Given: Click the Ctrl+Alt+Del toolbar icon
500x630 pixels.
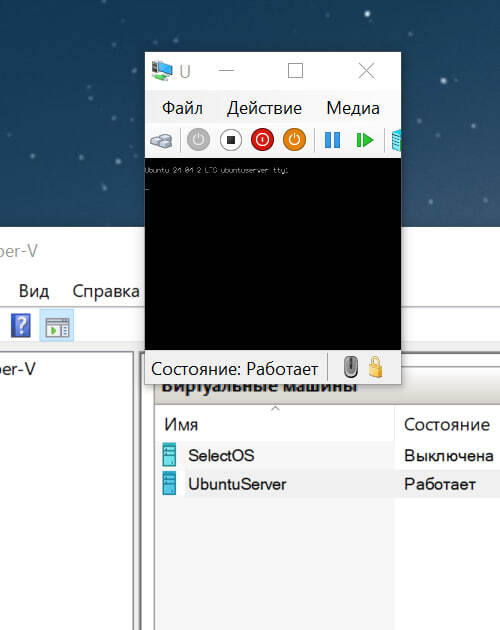Looking at the screenshot, I should pos(161,141).
